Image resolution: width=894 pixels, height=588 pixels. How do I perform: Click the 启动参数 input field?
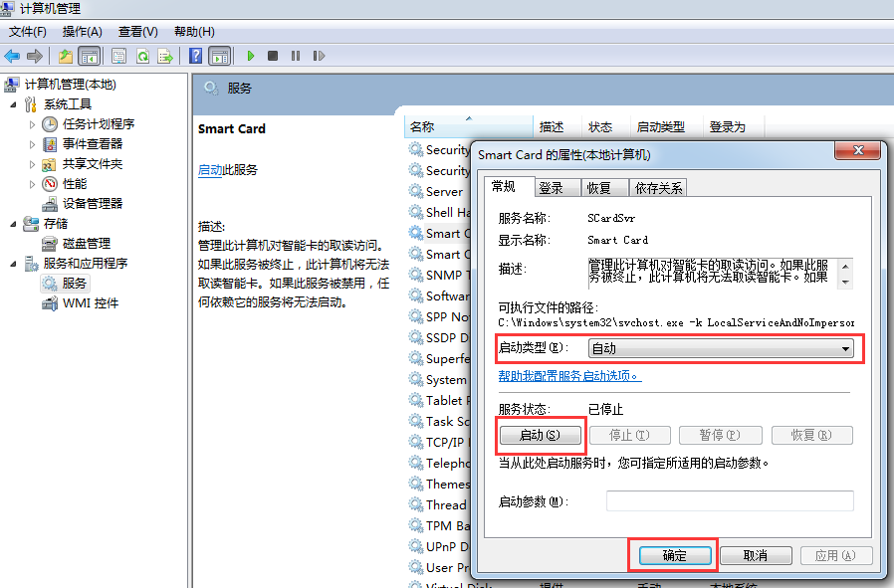click(729, 500)
